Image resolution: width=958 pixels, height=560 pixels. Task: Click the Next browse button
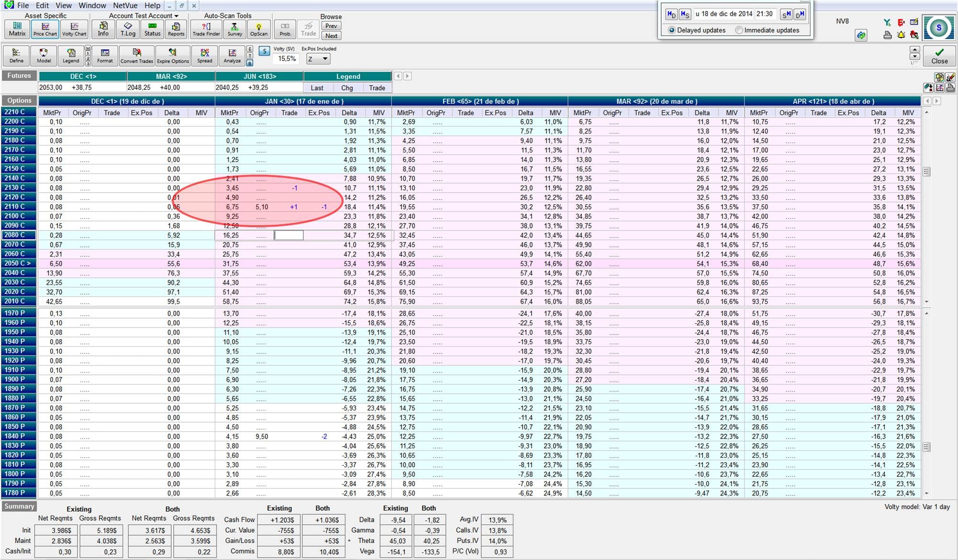(x=331, y=36)
